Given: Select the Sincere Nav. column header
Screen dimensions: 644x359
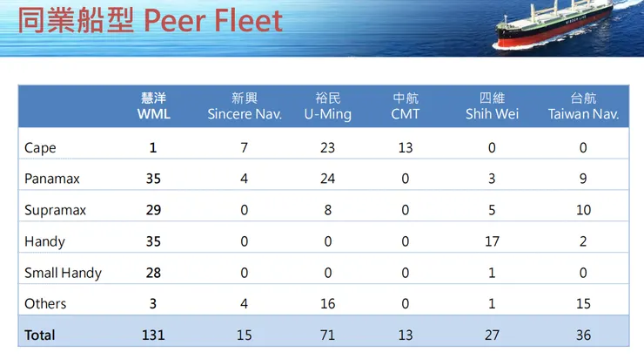Looking at the screenshot, I should (245, 106).
